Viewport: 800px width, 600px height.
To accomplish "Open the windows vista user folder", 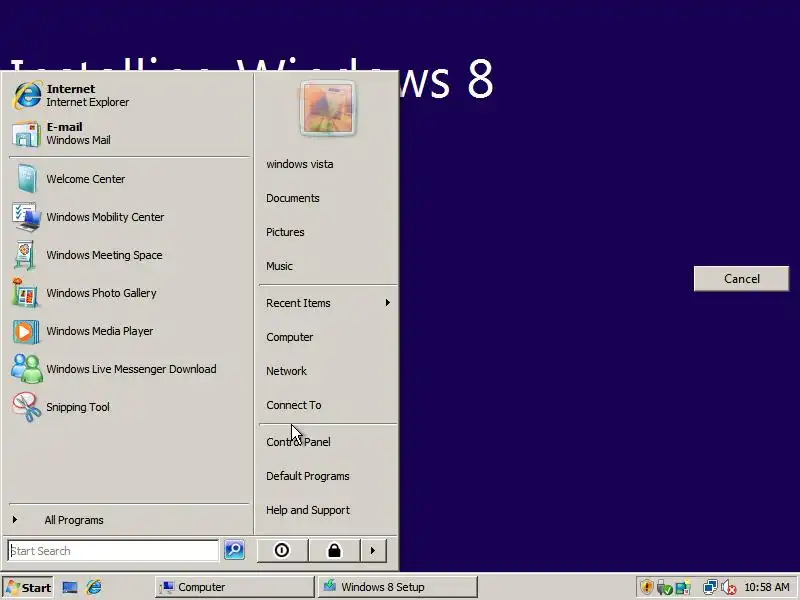I will pyautogui.click(x=327, y=164).
